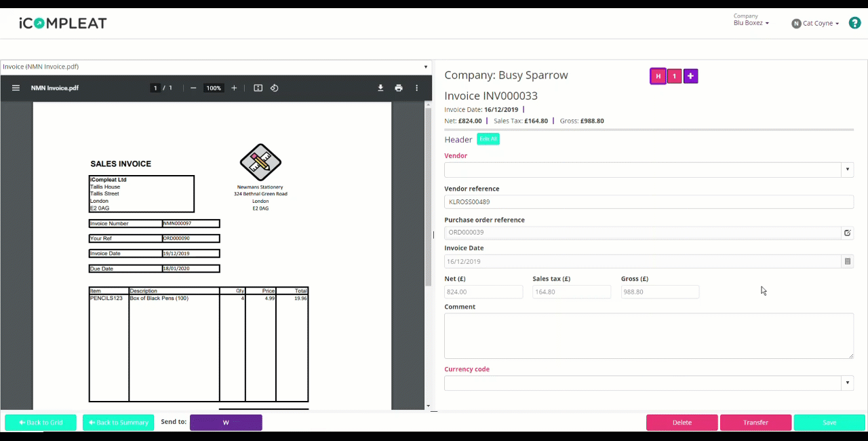Viewport: 868px width, 441px height.
Task: Click the Net (£) amount field
Action: 484,292
